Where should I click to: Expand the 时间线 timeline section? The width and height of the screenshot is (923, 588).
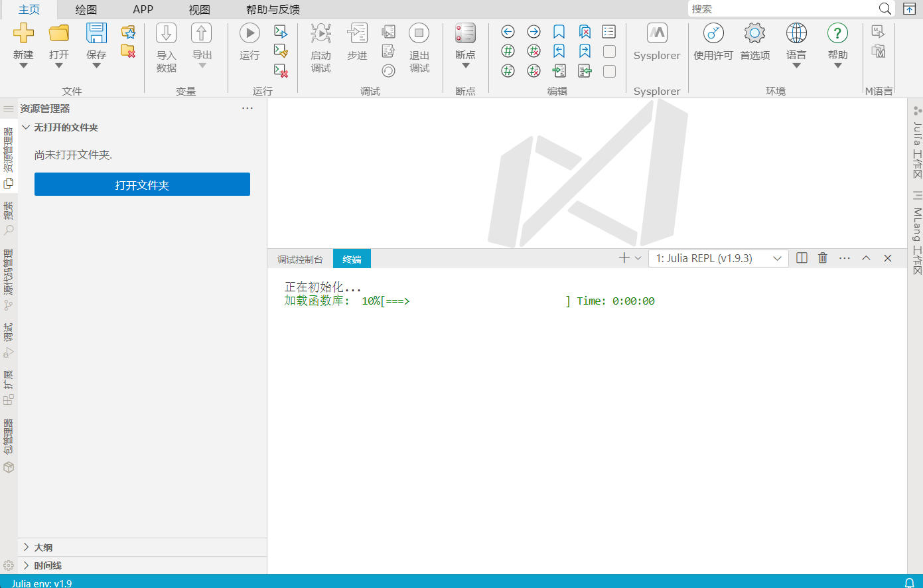point(47,565)
